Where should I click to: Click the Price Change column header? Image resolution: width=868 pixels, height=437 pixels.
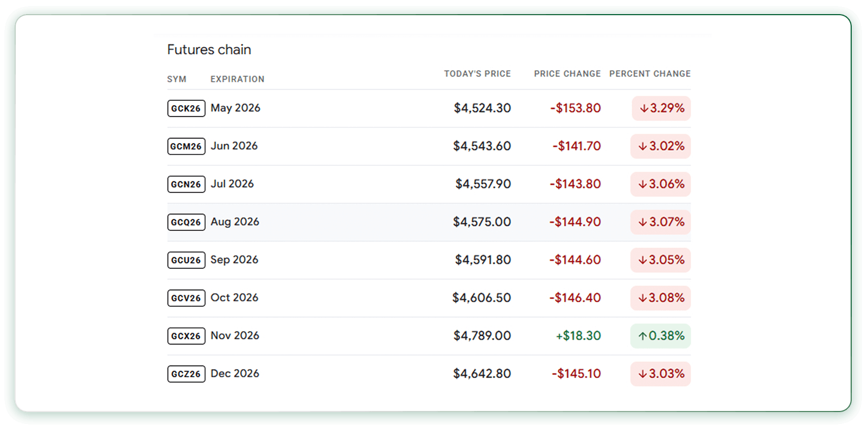coord(567,74)
